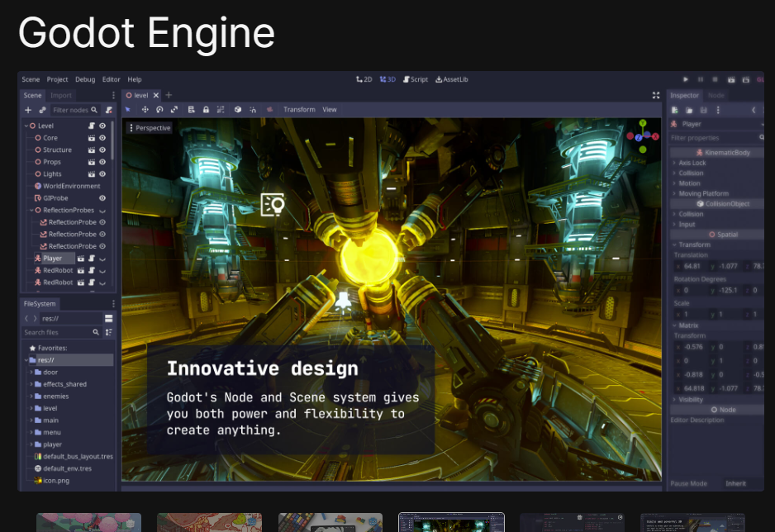The image size is (775, 532).
Task: Click the Search files field in FileSystem
Action: 62,332
